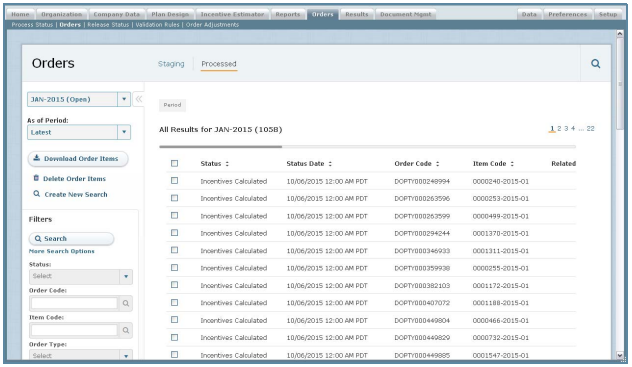The height and width of the screenshot is (367, 632).
Task: Open the Preferences tab
Action: [x=568, y=14]
